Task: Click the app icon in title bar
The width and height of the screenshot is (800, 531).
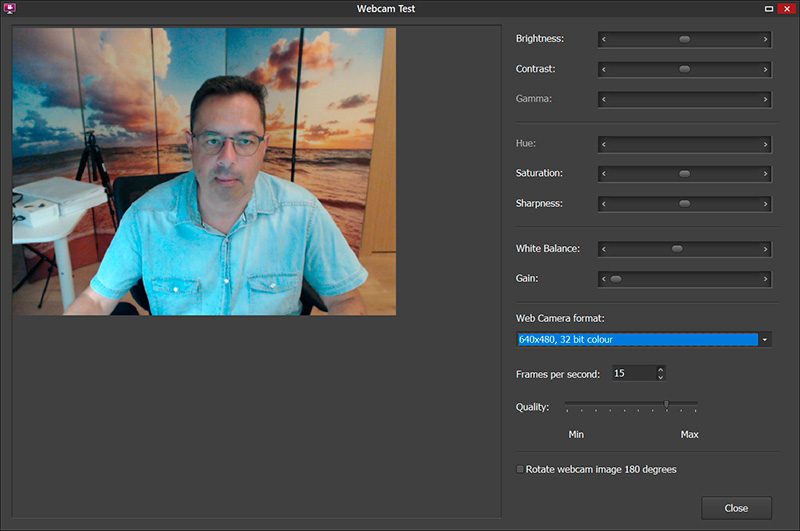Action: [x=11, y=8]
